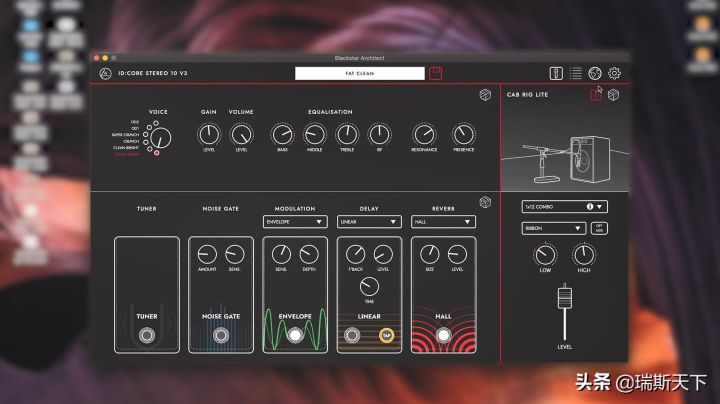
Task: Toggle the Noise Gate footswitch
Action: coord(221,336)
